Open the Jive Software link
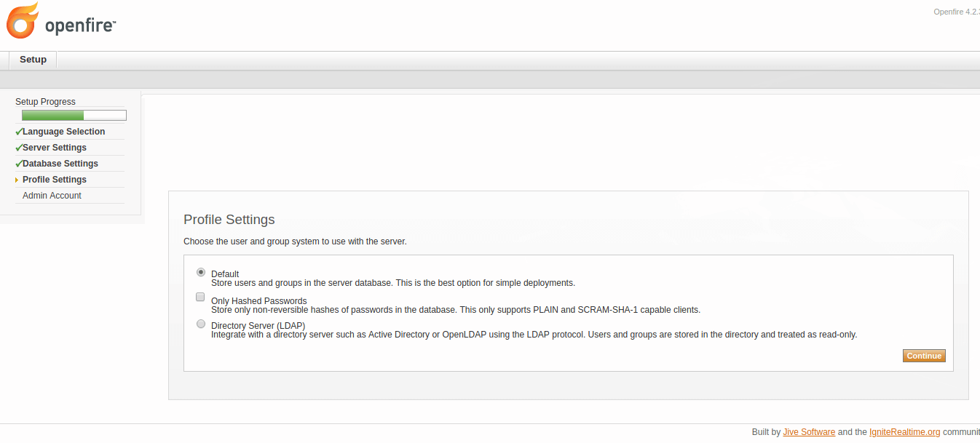 pyautogui.click(x=809, y=432)
